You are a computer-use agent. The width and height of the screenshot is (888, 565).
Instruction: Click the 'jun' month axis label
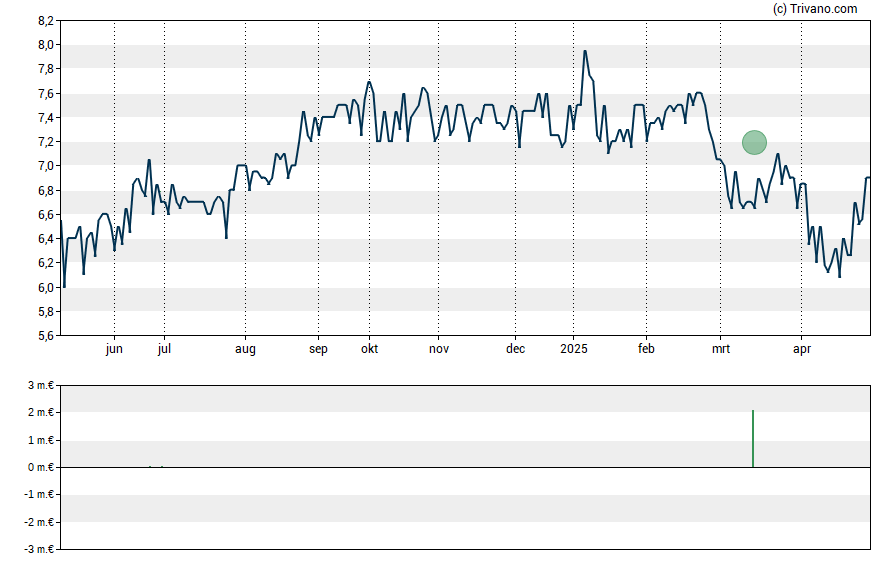pos(114,349)
